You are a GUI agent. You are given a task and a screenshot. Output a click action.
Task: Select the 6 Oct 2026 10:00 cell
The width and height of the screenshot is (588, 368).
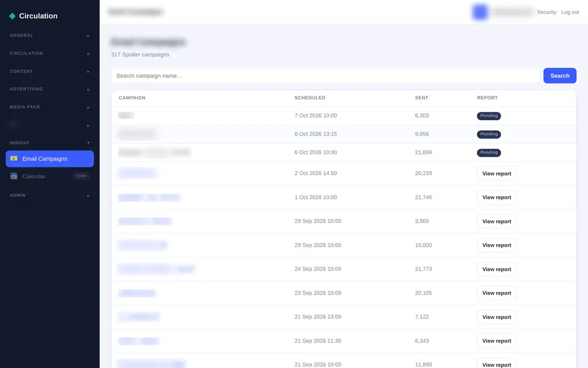pyautogui.click(x=315, y=152)
